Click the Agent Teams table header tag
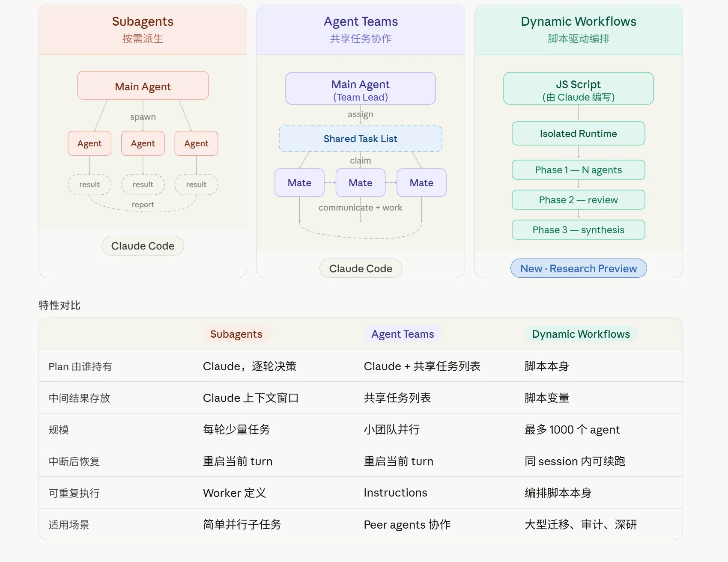 [403, 334]
